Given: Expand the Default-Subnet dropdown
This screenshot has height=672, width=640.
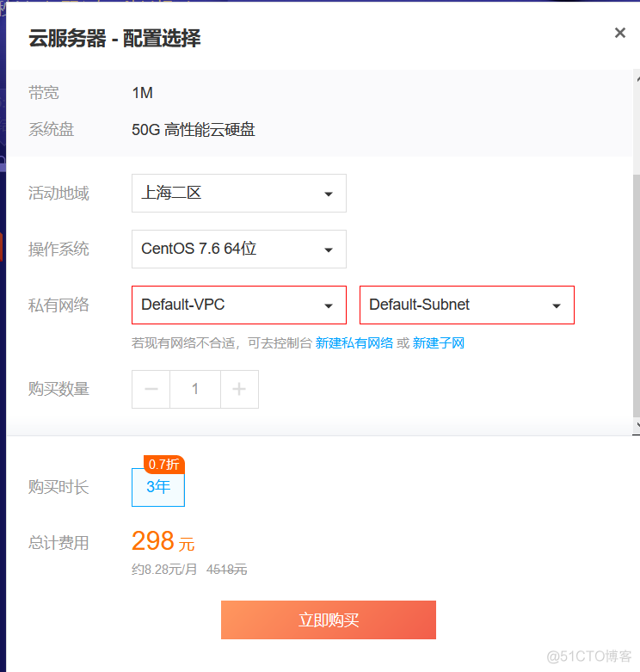Looking at the screenshot, I should click(x=466, y=305).
